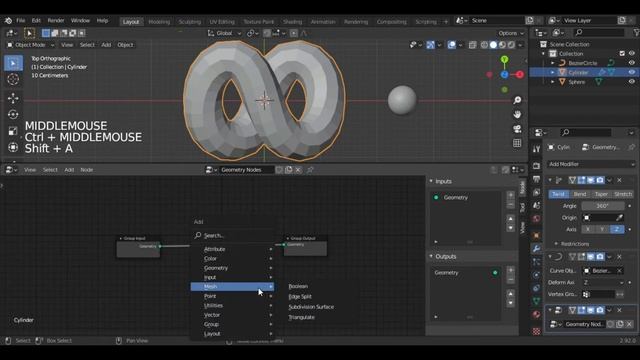Toggle X-ray display in viewport header
Viewport: 640px width, 360px height.
(x=472, y=45)
